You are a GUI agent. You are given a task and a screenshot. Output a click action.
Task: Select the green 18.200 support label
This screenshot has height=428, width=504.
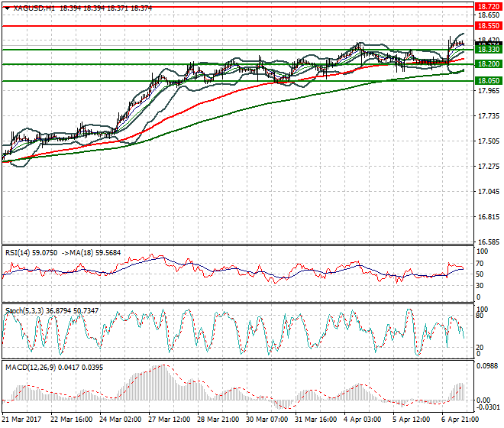click(x=488, y=64)
